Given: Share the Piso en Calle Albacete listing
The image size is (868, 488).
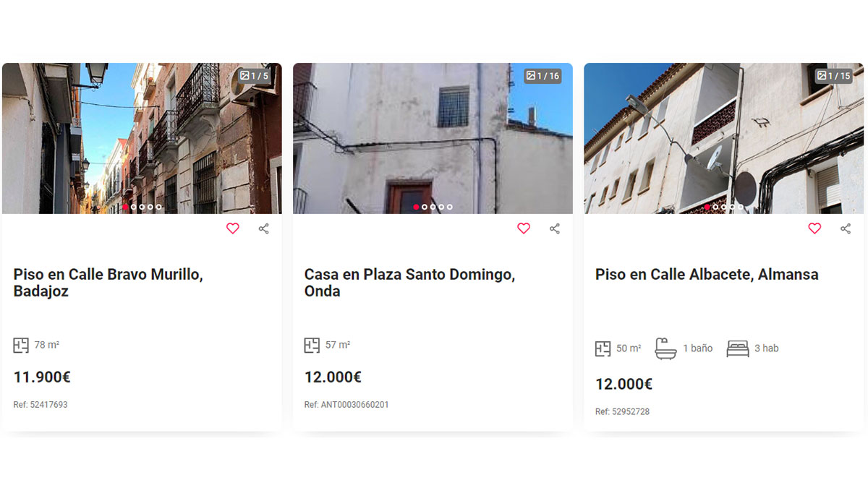Looking at the screenshot, I should [845, 228].
